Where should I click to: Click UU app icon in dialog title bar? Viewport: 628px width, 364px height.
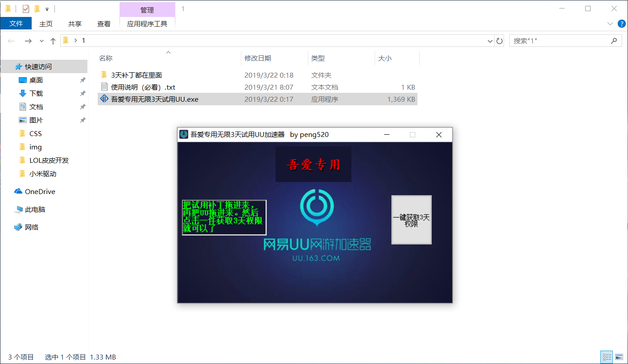[184, 134]
